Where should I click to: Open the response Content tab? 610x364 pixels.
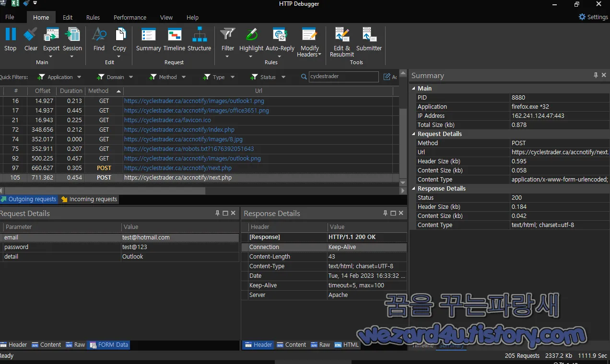(291, 345)
